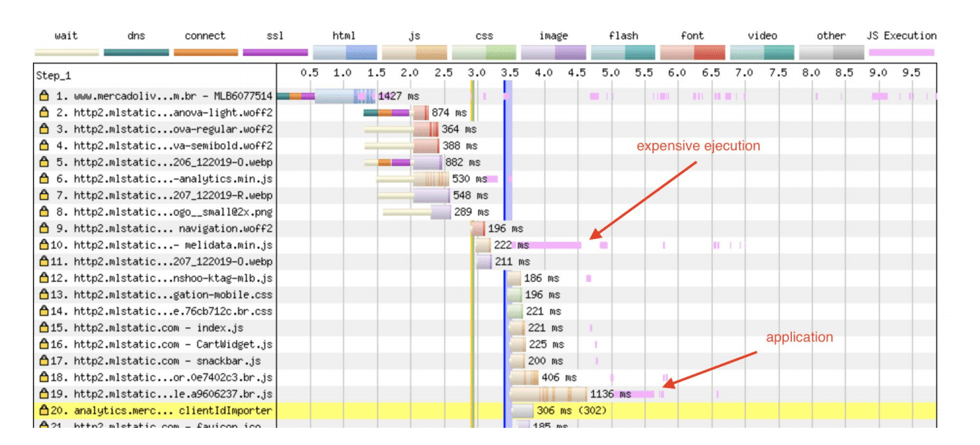The width and height of the screenshot is (980, 445).
Task: Click the lock icon on CartWidget.js row
Action: (x=44, y=344)
